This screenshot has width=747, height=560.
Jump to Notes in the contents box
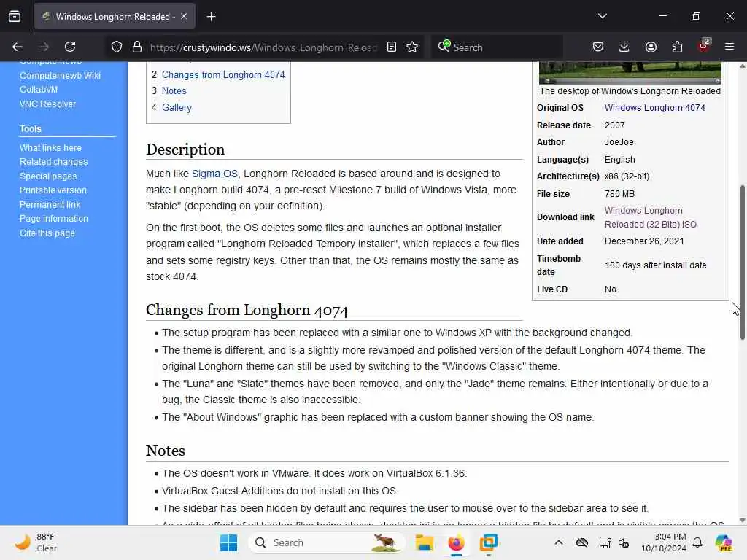174,91
